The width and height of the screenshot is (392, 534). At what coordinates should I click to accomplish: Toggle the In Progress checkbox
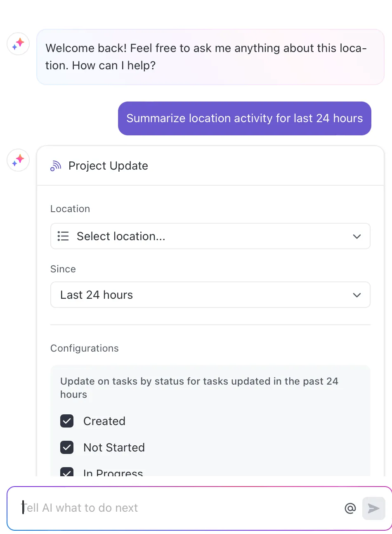67,472
